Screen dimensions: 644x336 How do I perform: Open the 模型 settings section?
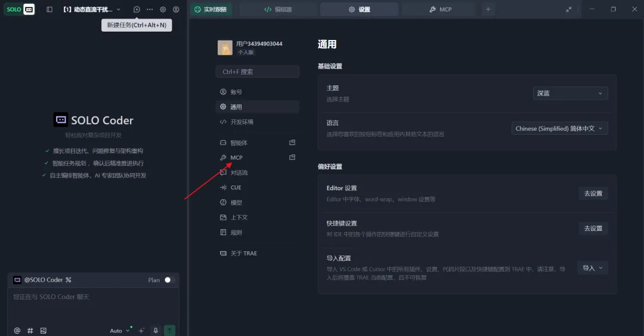[258, 203]
